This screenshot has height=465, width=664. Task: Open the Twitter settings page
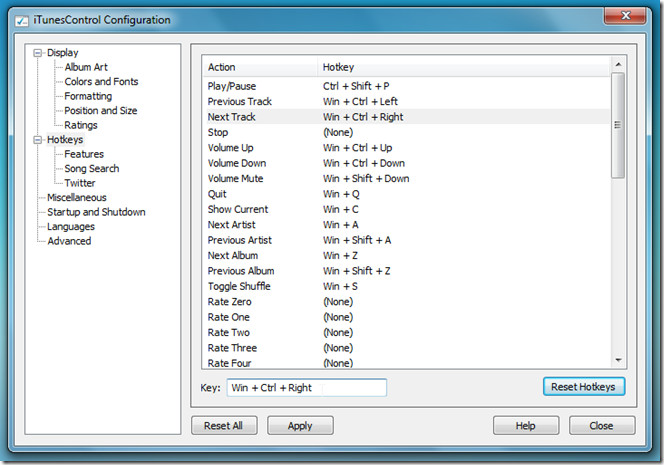[x=80, y=183]
